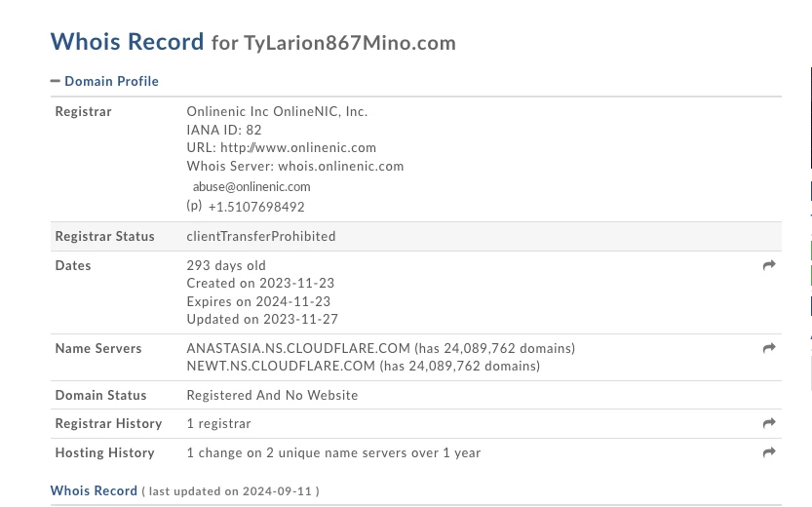The height and width of the screenshot is (507, 812).
Task: Click the '1 change on 2 unique name servers' text
Action: tap(333, 452)
